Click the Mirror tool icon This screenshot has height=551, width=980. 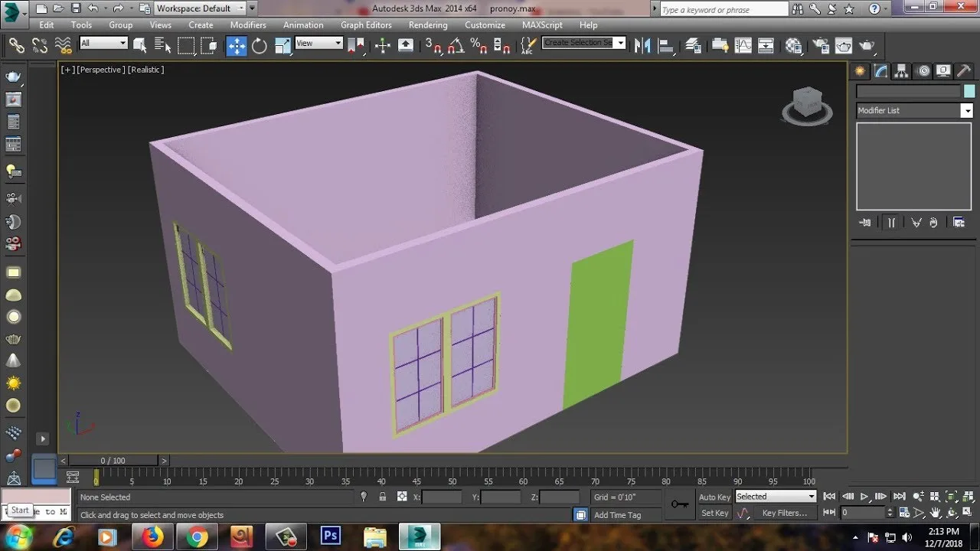click(x=642, y=46)
